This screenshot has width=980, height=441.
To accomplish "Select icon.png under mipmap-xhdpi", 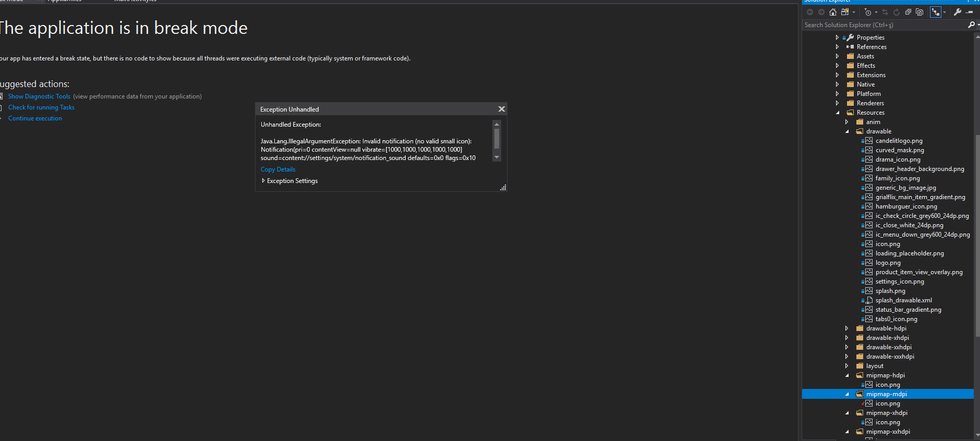I will 888,422.
